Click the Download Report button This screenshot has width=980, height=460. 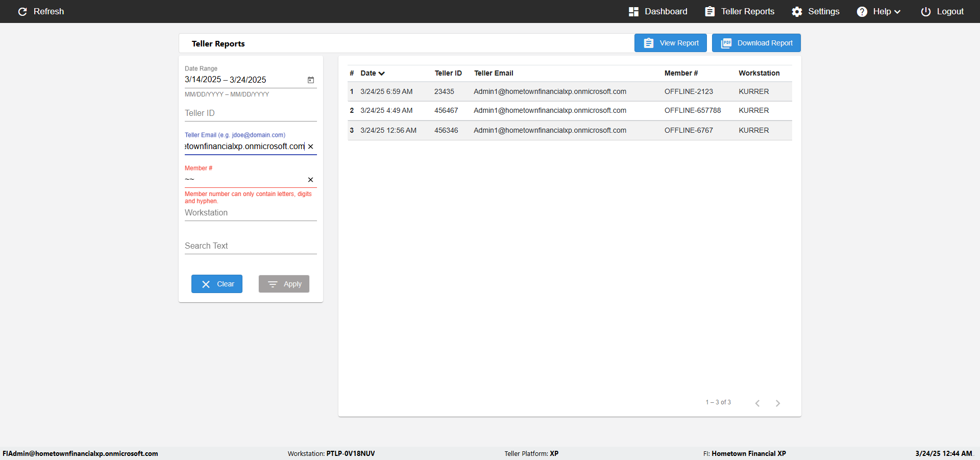(x=756, y=43)
